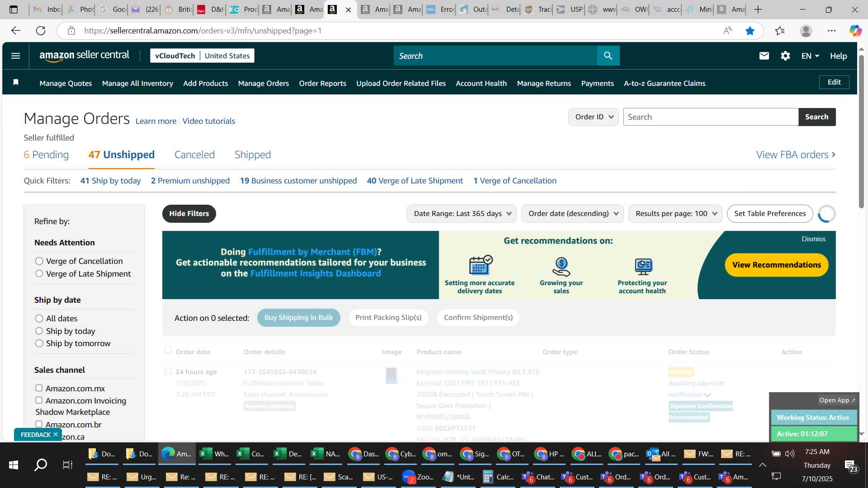Open a new browser tab with plus
868x488 pixels.
[758, 9]
